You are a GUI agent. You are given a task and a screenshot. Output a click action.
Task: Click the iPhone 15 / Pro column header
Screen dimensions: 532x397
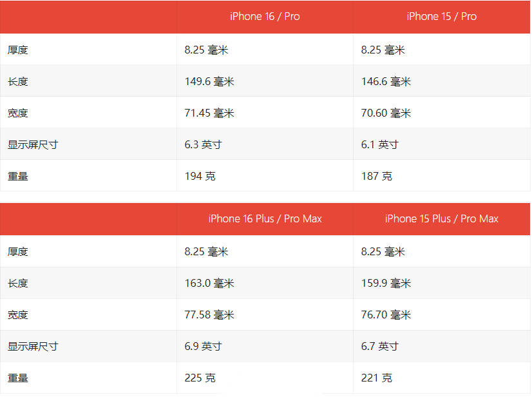pyautogui.click(x=441, y=17)
